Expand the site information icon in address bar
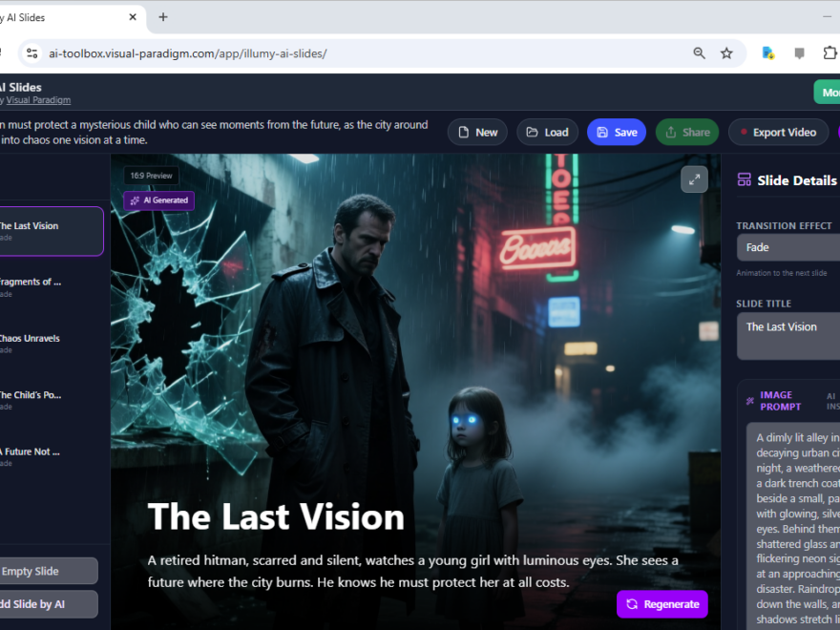Screen dimensions: 840x630 33,53
